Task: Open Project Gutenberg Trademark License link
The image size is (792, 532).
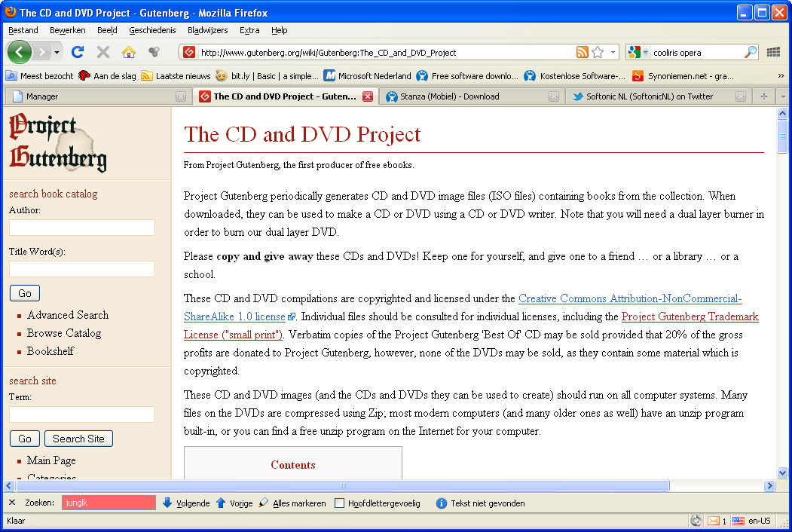Action: click(690, 316)
